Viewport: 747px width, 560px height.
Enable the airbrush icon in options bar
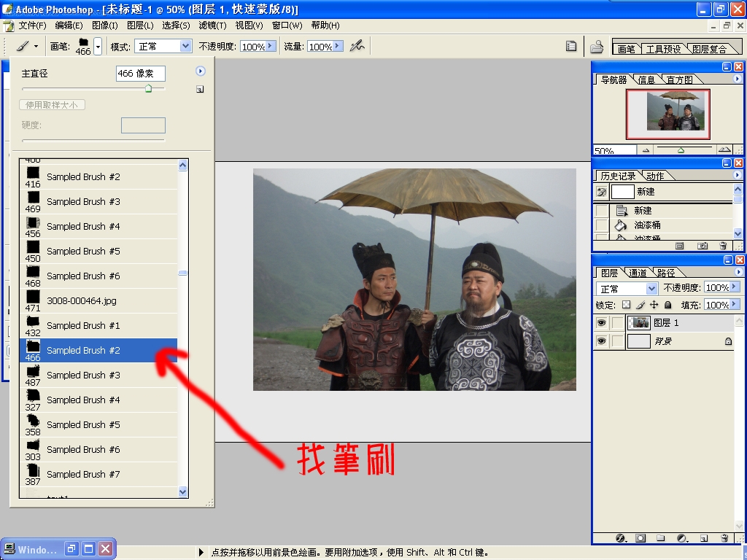(x=357, y=46)
